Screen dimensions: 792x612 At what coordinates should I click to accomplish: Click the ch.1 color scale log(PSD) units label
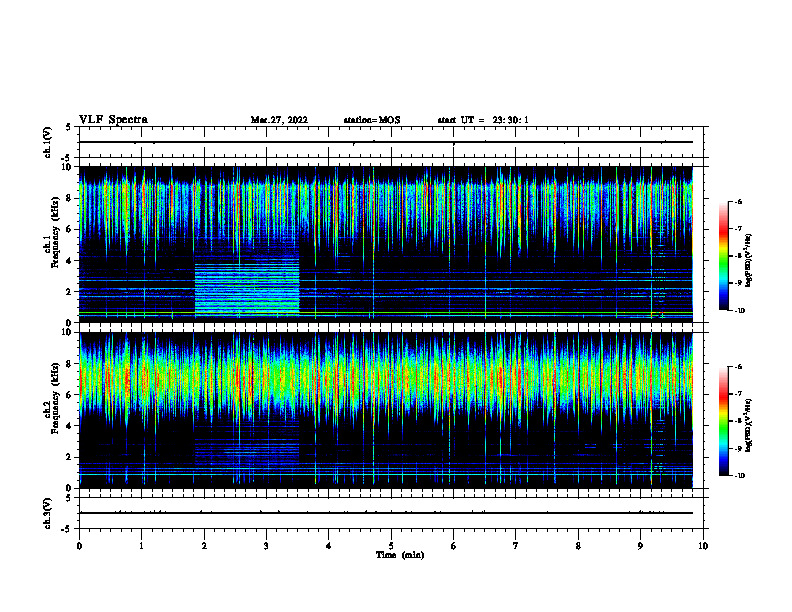point(748,261)
